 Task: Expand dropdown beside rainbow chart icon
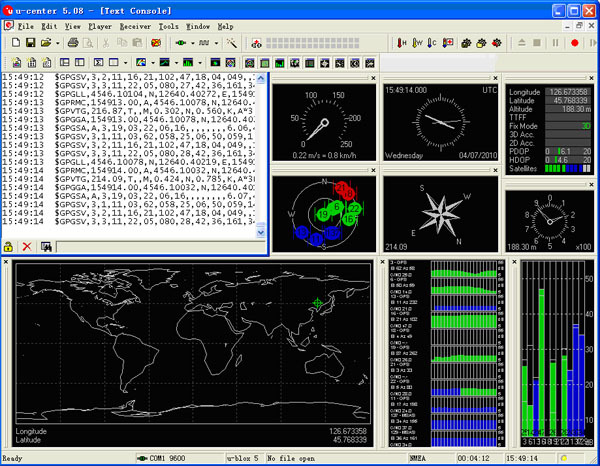(x=153, y=62)
